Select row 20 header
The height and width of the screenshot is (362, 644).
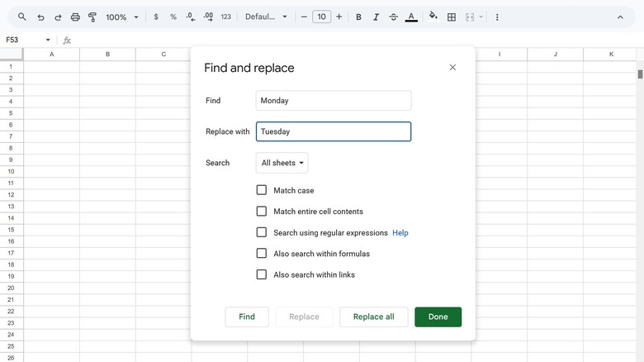(11, 288)
